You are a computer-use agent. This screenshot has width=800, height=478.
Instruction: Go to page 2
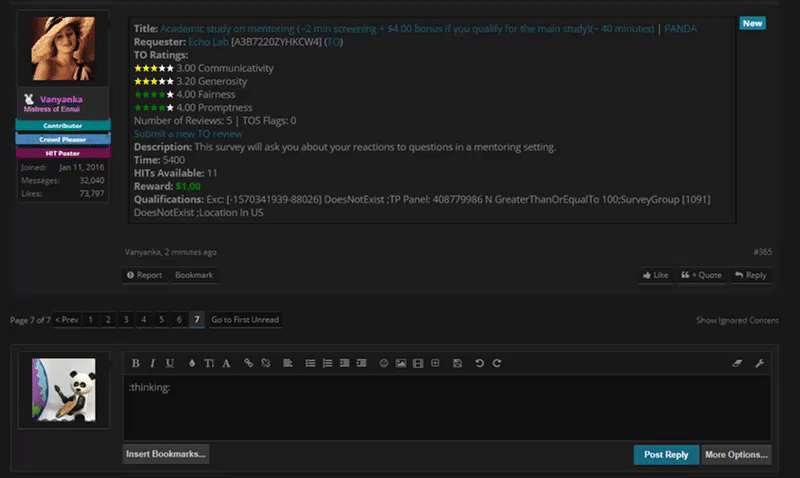108,320
